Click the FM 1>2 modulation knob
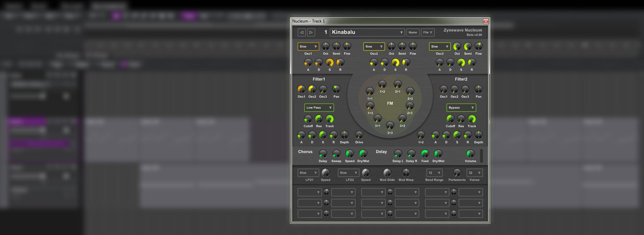This screenshot has width=644, height=235. (382, 84)
